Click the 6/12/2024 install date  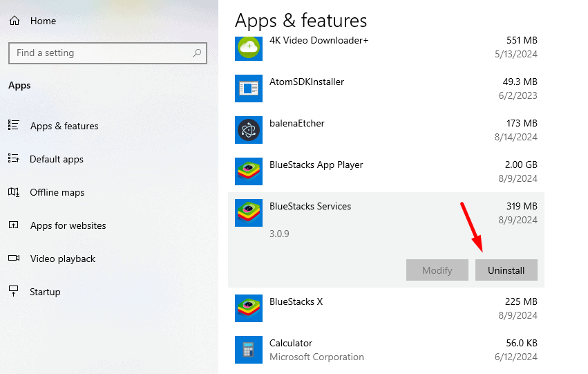pos(516,357)
